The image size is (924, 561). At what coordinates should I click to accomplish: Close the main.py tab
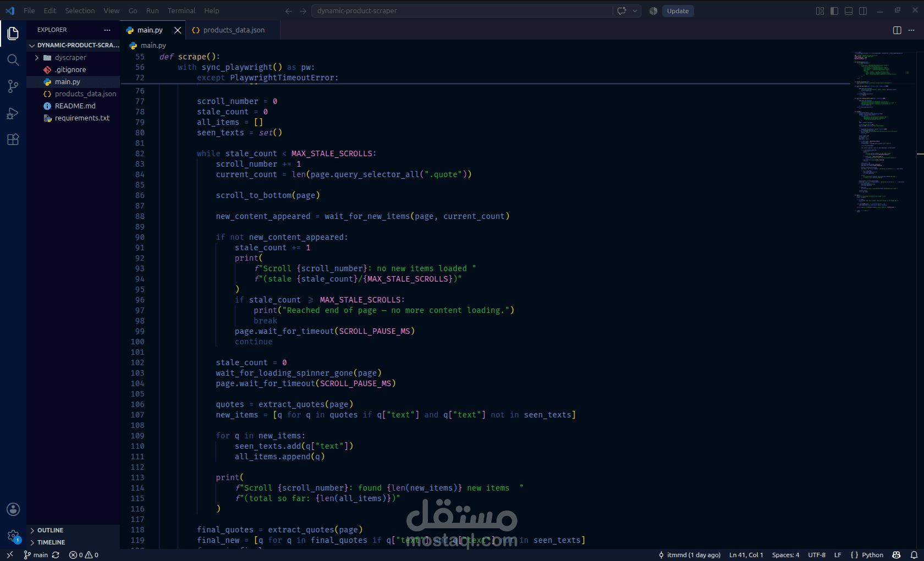click(178, 30)
